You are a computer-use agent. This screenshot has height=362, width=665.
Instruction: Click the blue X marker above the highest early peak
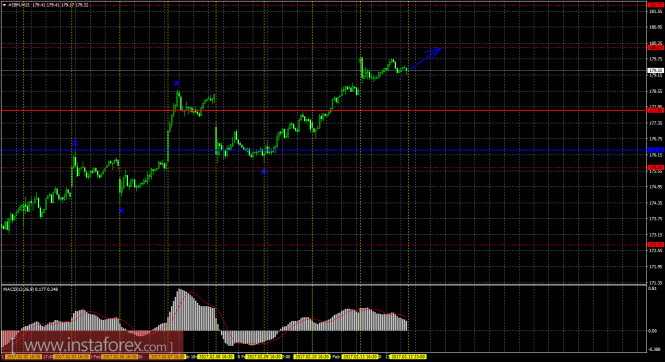176,83
